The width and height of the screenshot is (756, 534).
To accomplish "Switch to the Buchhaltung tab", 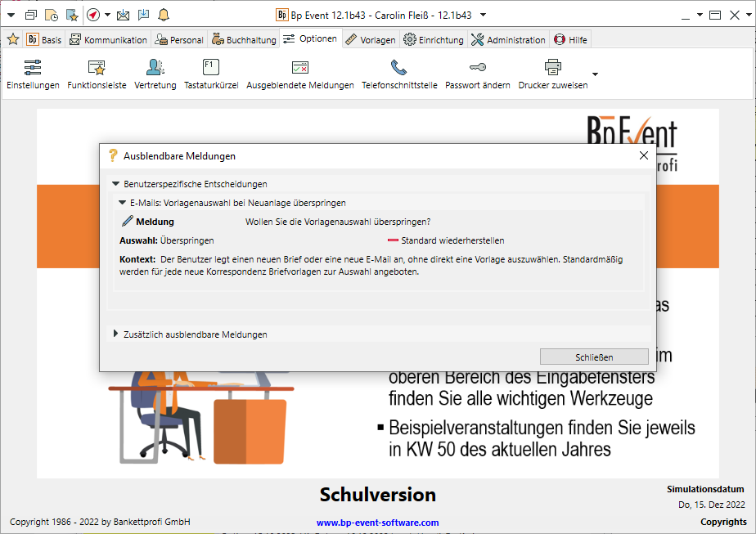I will point(244,39).
